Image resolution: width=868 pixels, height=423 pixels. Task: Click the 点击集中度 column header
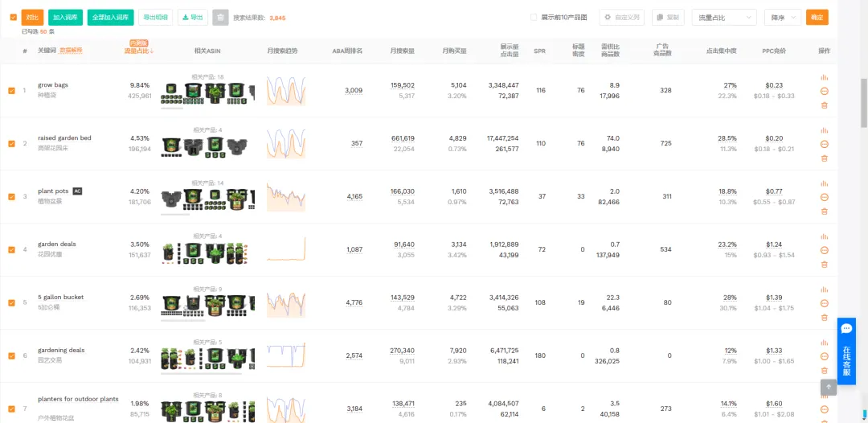click(721, 51)
